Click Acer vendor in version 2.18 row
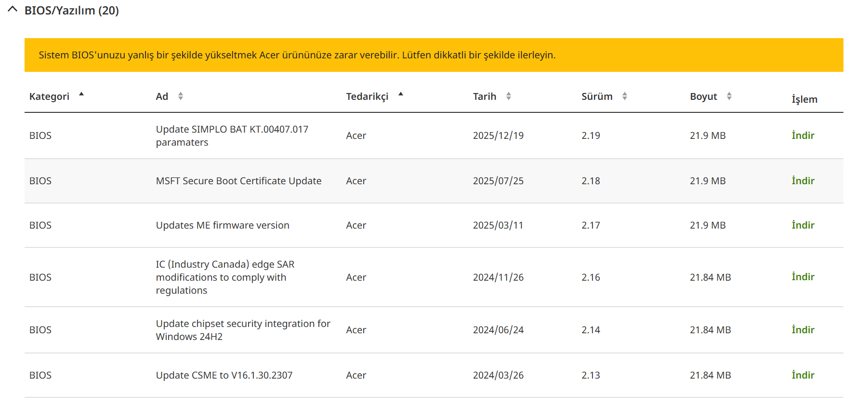The width and height of the screenshot is (868, 408). (x=356, y=181)
